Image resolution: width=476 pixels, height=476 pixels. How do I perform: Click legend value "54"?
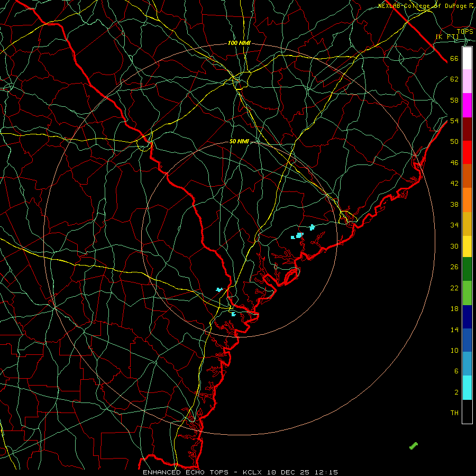(x=454, y=121)
